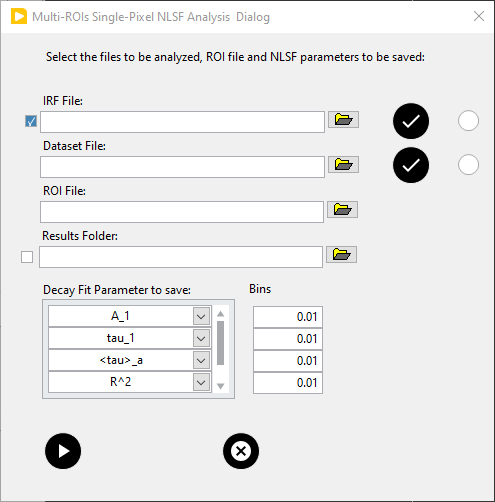Click into the ROI File path field
This screenshot has width=495, height=502.
point(182,212)
